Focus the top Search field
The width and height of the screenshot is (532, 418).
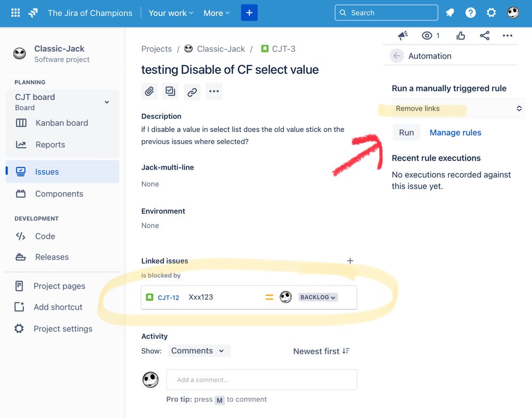[386, 13]
